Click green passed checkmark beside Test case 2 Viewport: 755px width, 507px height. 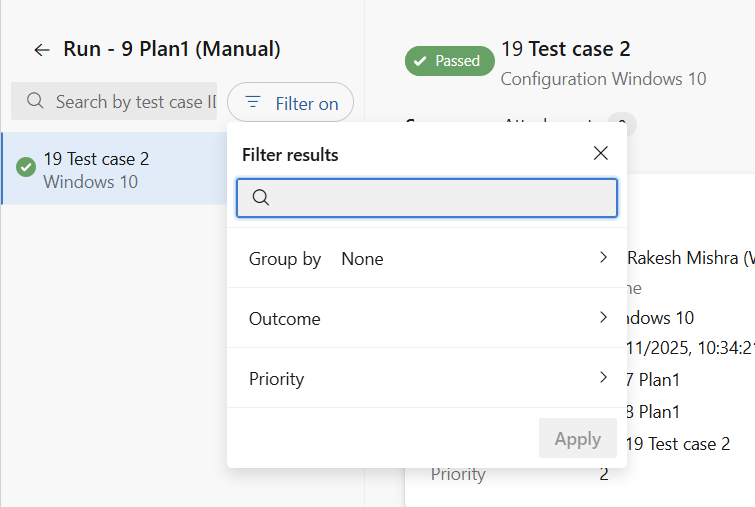pos(26,167)
